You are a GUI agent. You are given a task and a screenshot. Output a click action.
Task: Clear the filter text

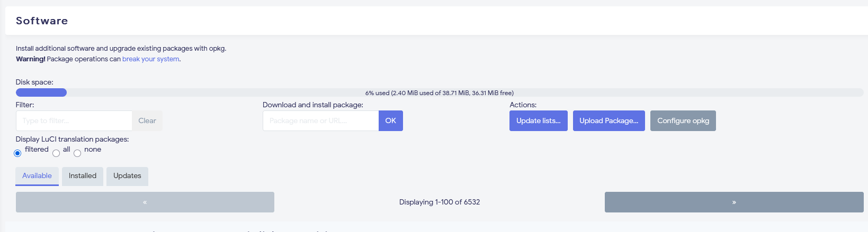point(147,120)
